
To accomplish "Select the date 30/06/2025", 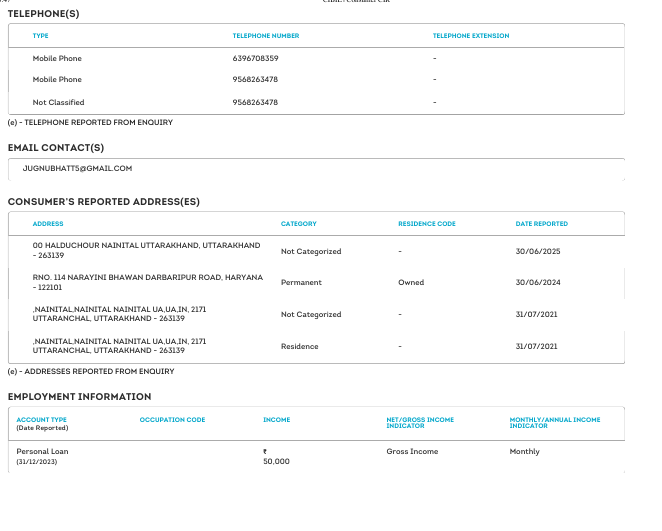I will coord(538,251).
